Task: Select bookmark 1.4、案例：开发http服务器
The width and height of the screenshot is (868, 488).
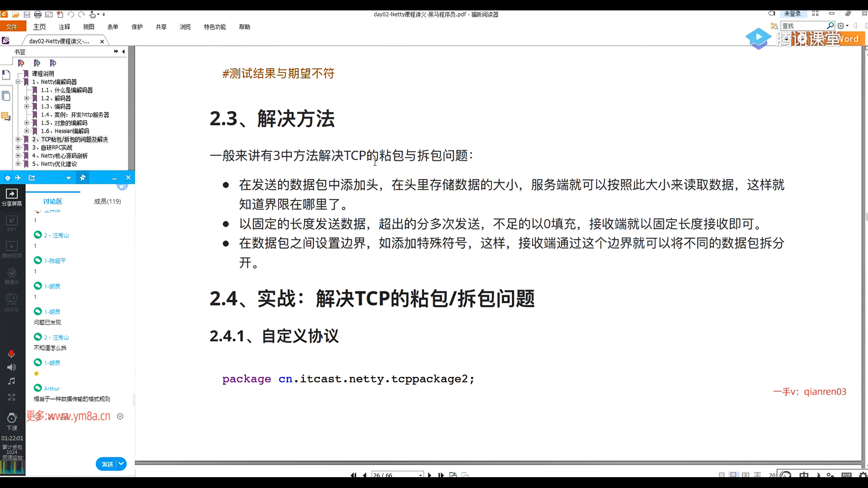Action: coord(75,115)
